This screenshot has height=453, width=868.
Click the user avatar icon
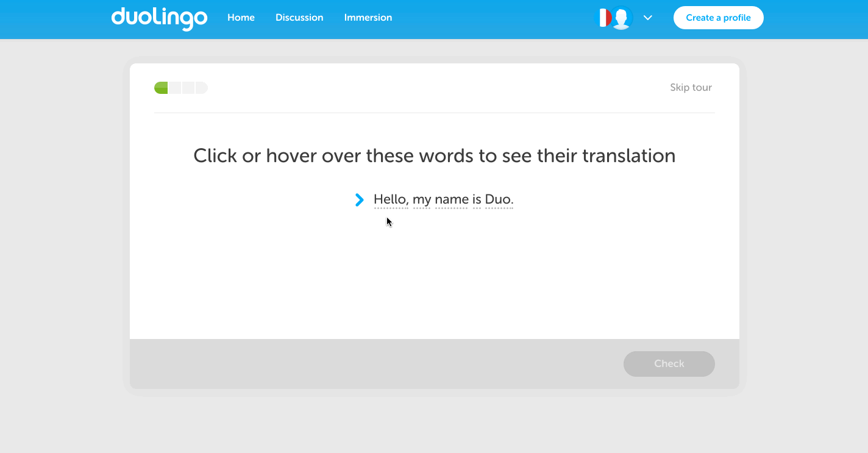pos(622,18)
